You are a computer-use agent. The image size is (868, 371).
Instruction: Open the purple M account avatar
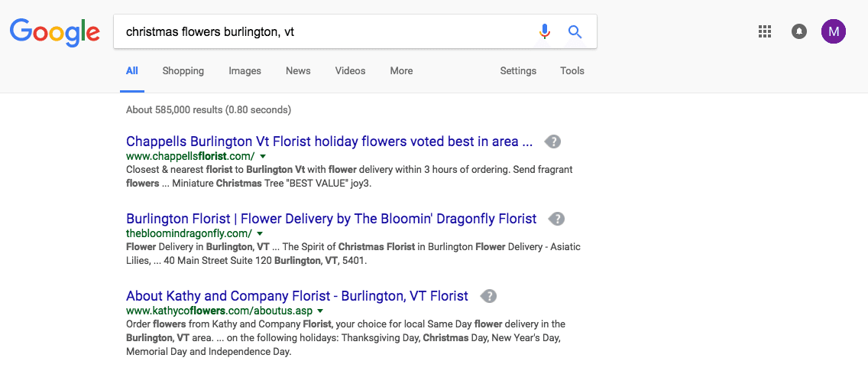coord(833,31)
